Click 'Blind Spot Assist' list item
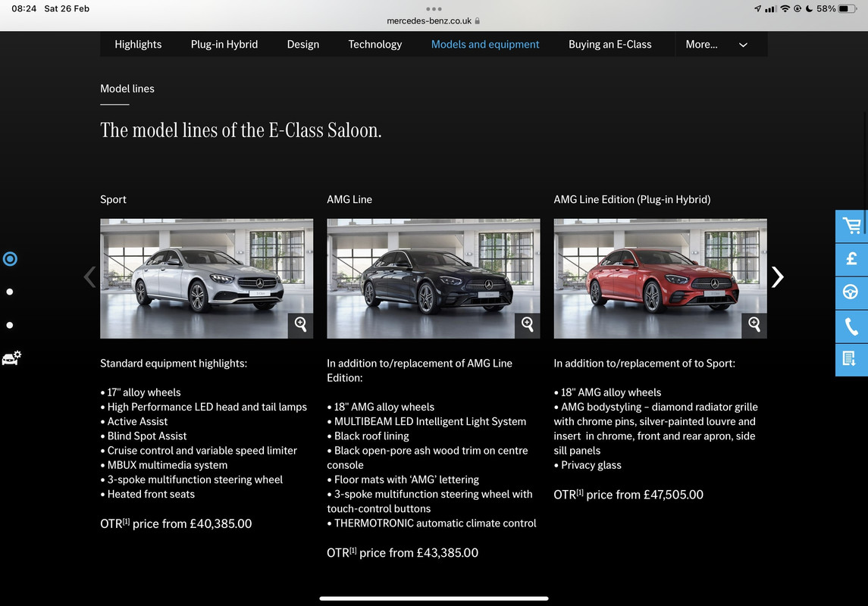Image resolution: width=868 pixels, height=606 pixels. 143,436
